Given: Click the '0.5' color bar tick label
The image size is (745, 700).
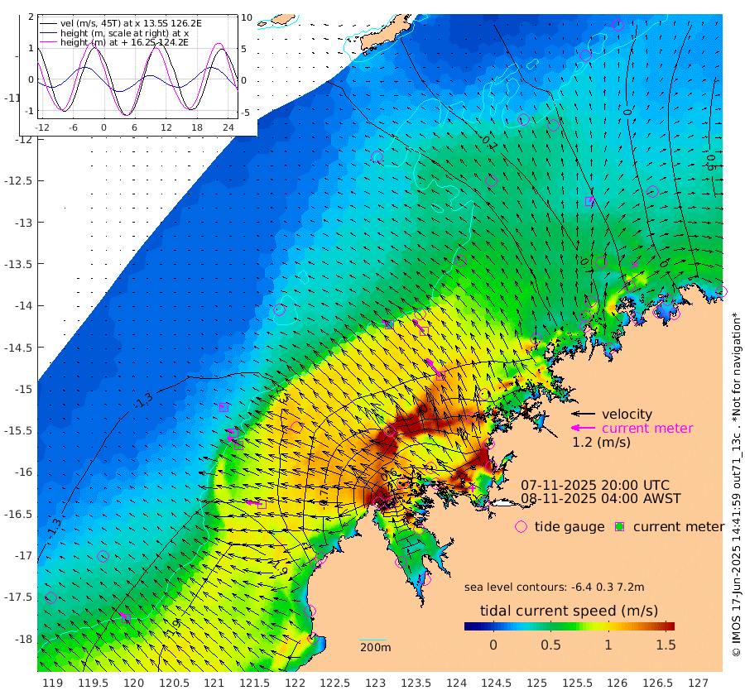Looking at the screenshot, I should pyautogui.click(x=550, y=645).
